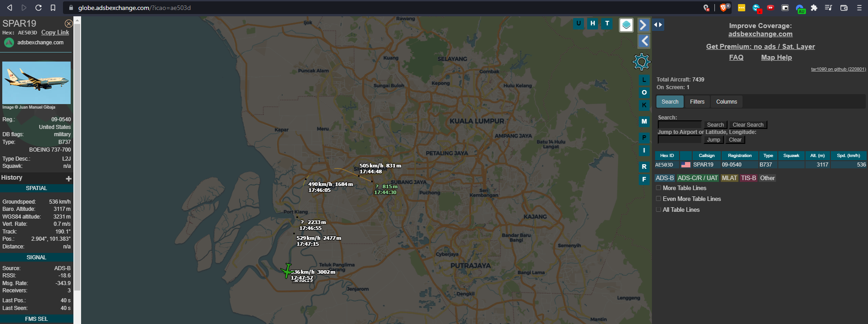Screen dimensions: 868x324
Task: Enable All Table Lines checkbox
Action: [659, 210]
